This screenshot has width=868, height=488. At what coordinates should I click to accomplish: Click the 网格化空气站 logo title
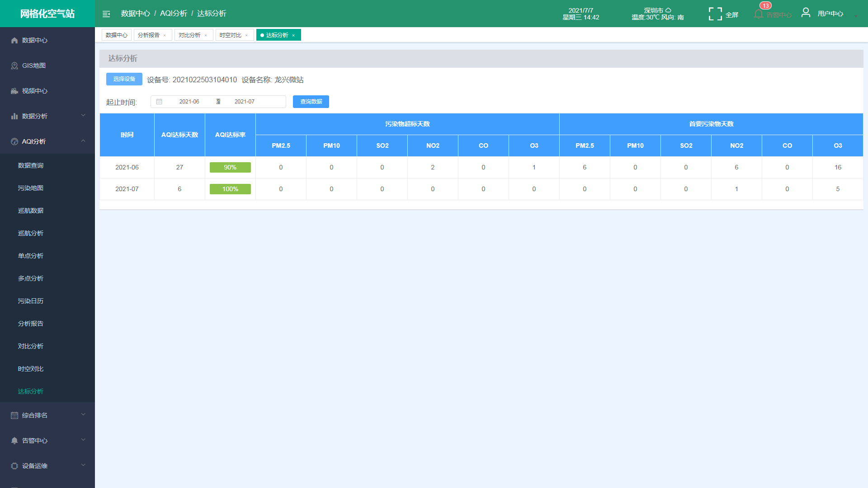point(47,14)
